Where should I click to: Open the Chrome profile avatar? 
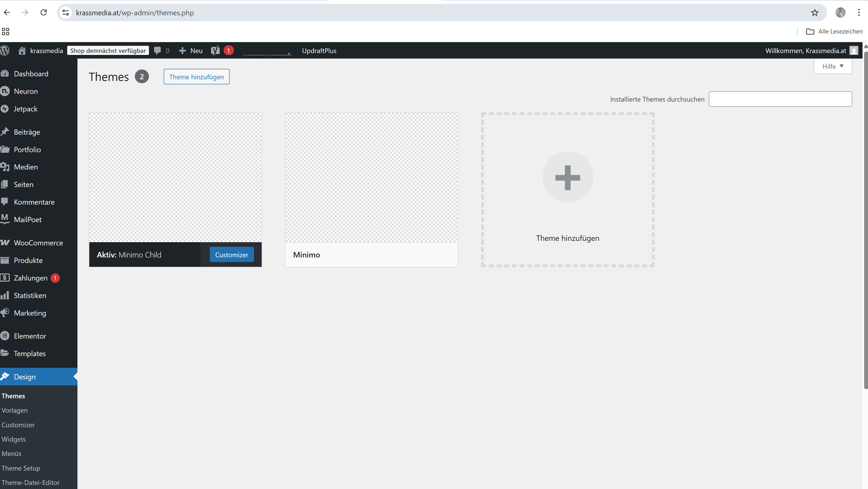840,13
